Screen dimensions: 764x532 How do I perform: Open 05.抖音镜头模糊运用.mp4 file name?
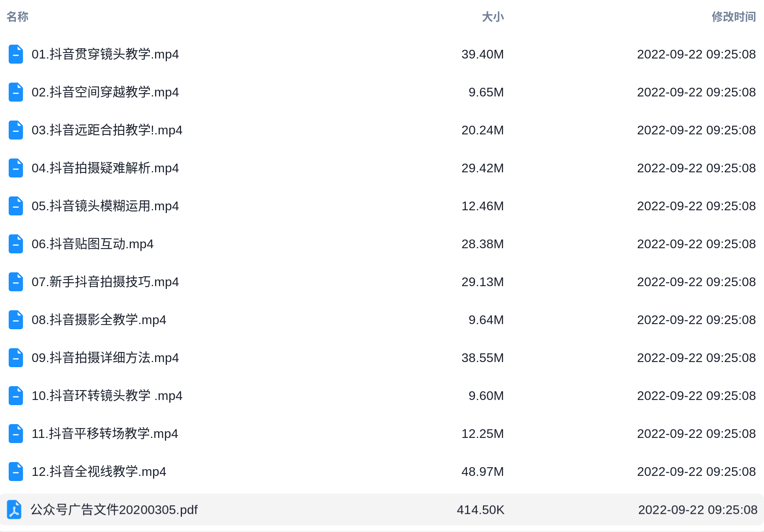point(105,206)
